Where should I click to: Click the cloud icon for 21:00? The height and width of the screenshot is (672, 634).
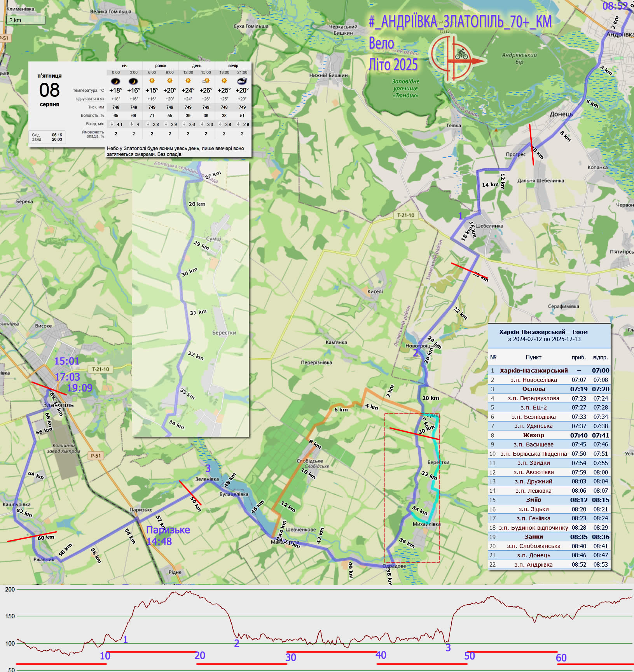click(242, 81)
